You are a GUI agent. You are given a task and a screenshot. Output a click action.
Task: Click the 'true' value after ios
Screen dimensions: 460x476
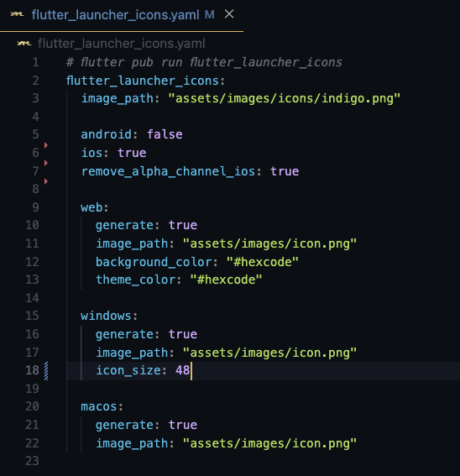(132, 153)
